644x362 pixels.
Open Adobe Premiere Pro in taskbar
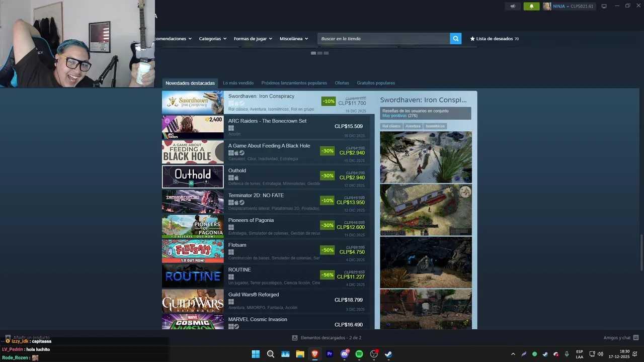click(x=330, y=354)
